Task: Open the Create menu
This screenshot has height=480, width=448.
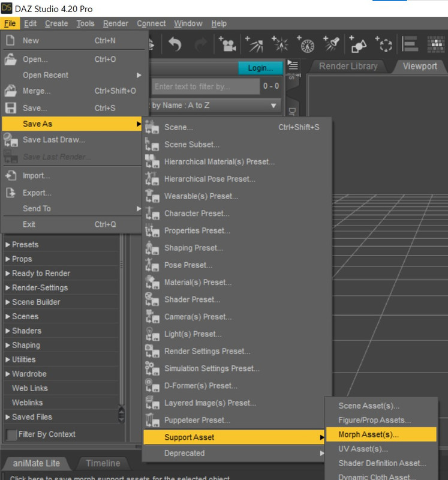Action: [x=56, y=23]
